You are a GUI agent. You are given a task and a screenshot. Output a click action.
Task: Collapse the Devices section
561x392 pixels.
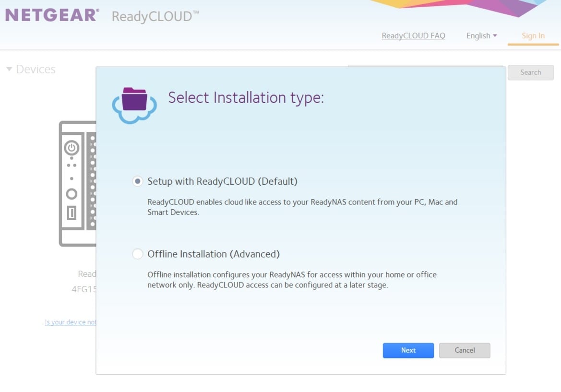[x=9, y=69]
